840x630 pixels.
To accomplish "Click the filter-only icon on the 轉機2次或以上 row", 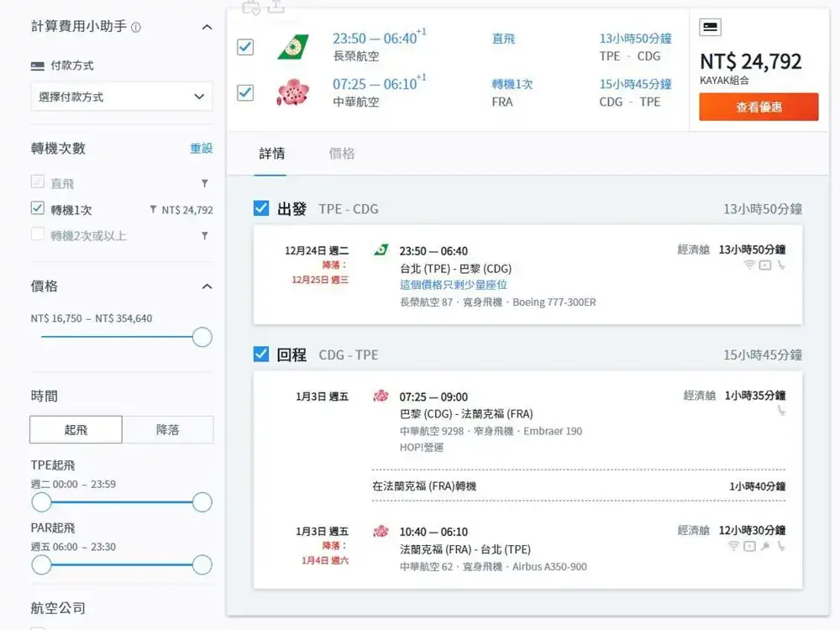I will (x=205, y=235).
